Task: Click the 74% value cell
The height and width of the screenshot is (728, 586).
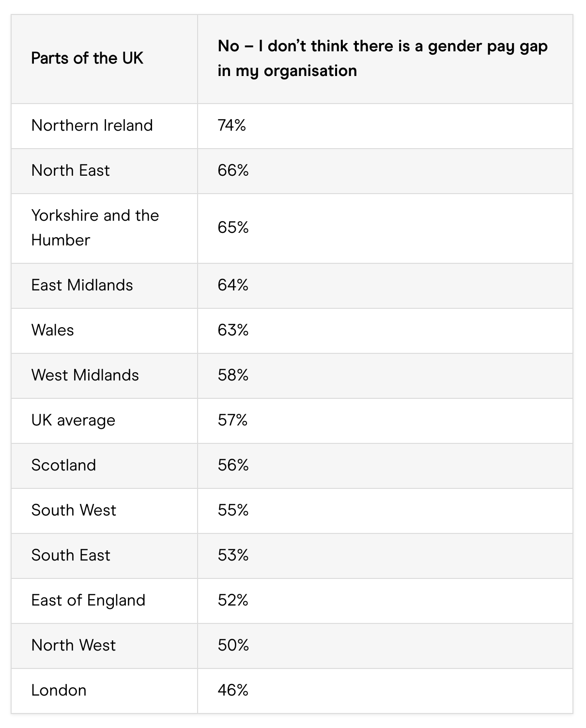Action: 232,125
